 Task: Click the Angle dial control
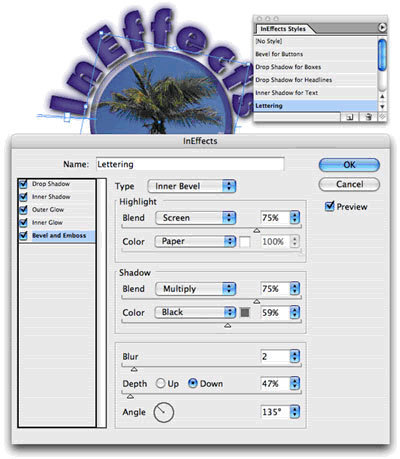tap(164, 412)
